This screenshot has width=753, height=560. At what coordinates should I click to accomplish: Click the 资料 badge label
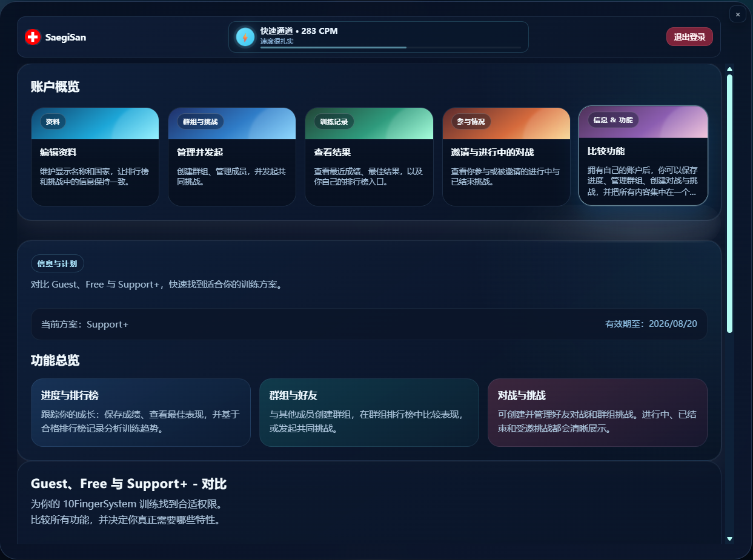(53, 122)
